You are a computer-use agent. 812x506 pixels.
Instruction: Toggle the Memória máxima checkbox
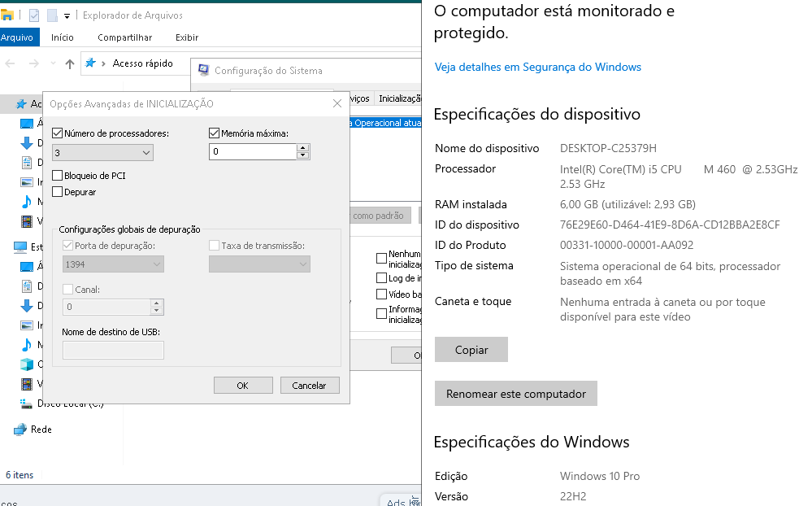click(215, 133)
